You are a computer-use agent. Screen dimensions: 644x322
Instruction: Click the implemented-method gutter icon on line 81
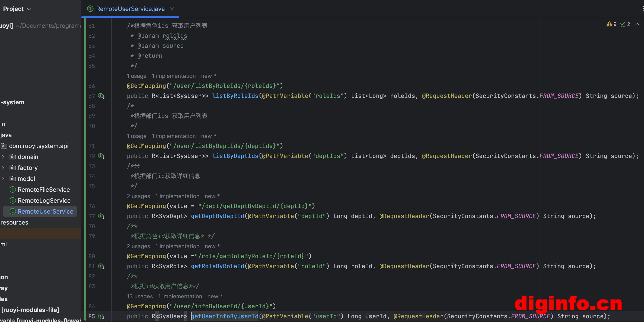101,266
